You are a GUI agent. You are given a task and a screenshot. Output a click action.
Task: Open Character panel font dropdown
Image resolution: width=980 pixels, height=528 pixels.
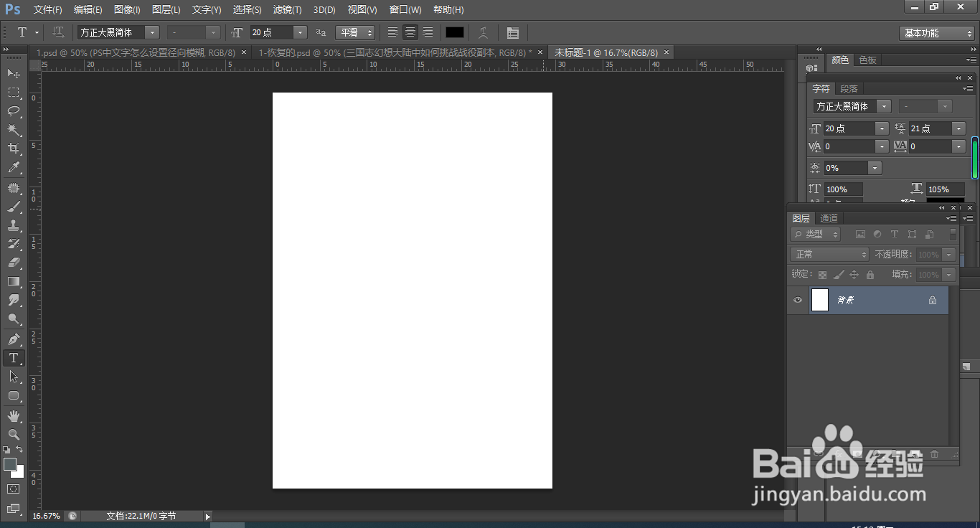click(x=884, y=106)
